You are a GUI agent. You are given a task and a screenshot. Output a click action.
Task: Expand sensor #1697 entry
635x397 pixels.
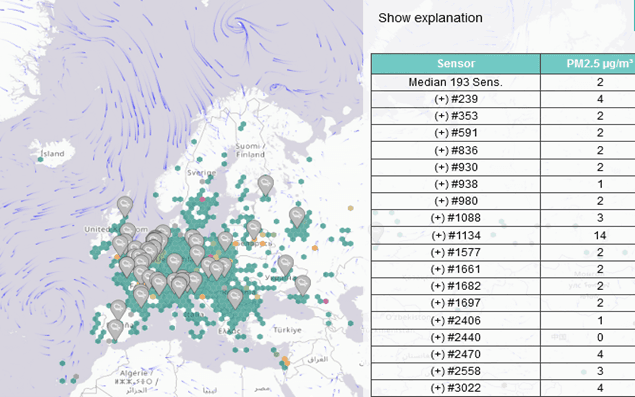tap(456, 303)
